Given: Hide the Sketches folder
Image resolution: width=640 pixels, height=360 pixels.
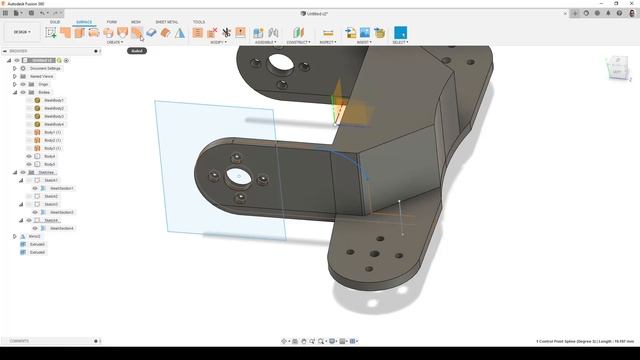Looking at the screenshot, I should pos(23,172).
